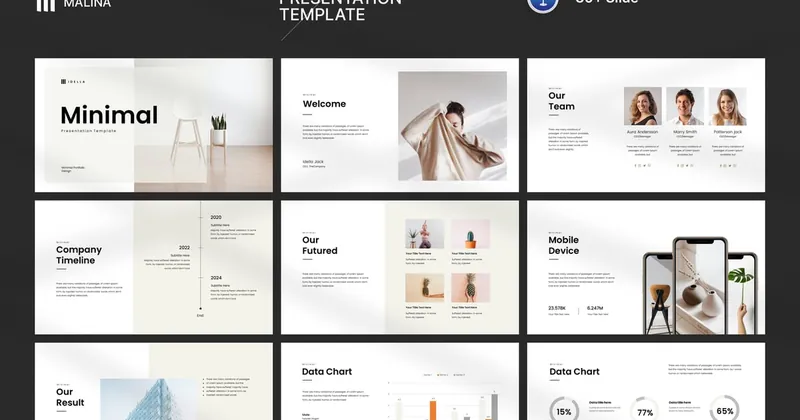
Task: Select the large Minimal title text
Action: point(109,115)
